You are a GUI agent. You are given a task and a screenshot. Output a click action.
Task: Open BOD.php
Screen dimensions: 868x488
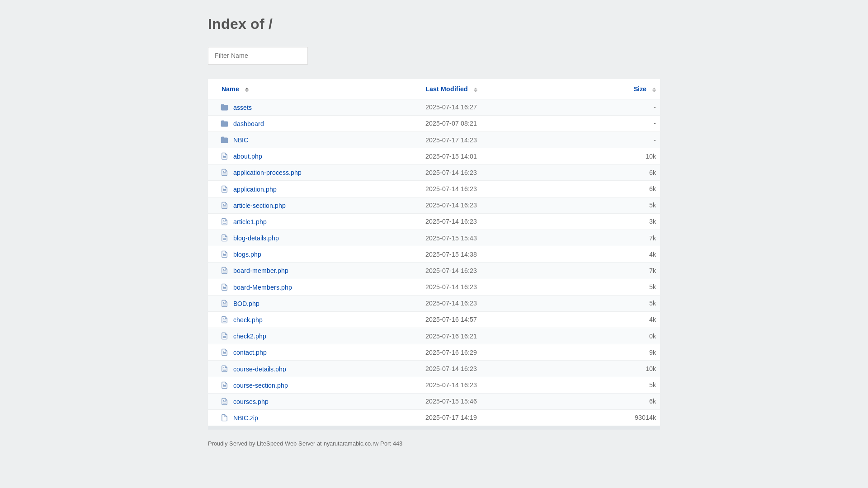[x=246, y=304]
